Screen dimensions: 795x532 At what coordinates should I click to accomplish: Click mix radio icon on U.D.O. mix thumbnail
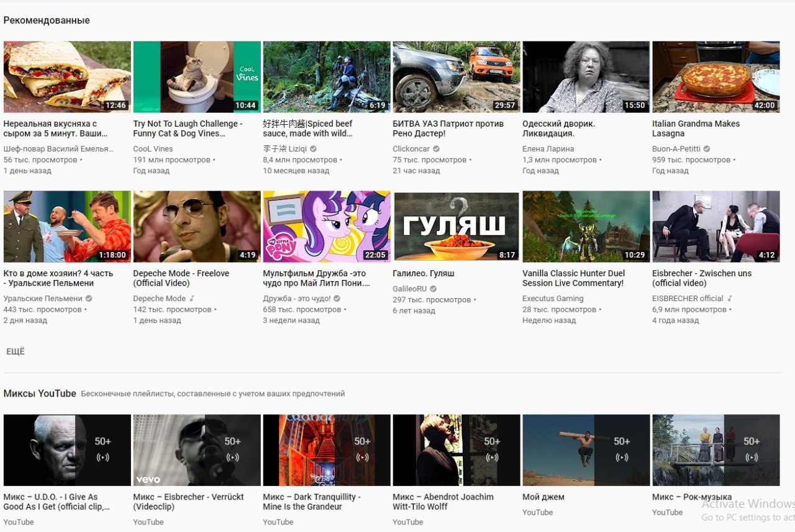103,458
